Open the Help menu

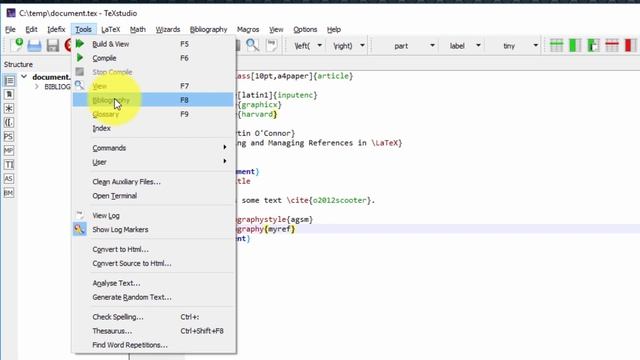click(x=333, y=29)
